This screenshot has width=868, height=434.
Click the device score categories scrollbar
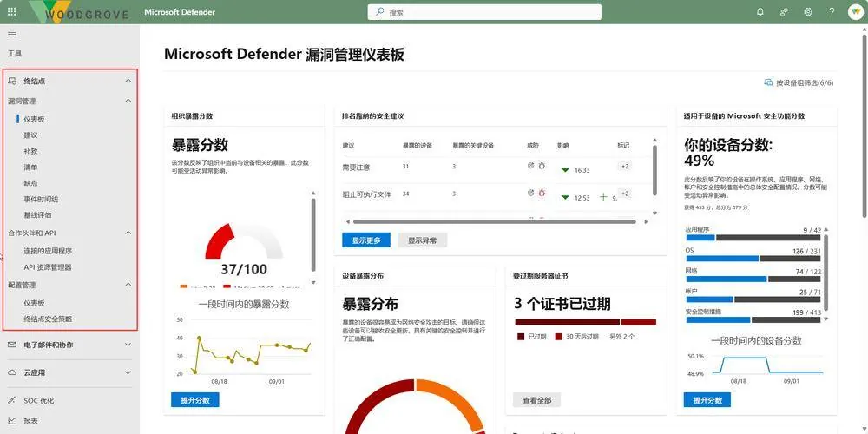tap(826, 272)
